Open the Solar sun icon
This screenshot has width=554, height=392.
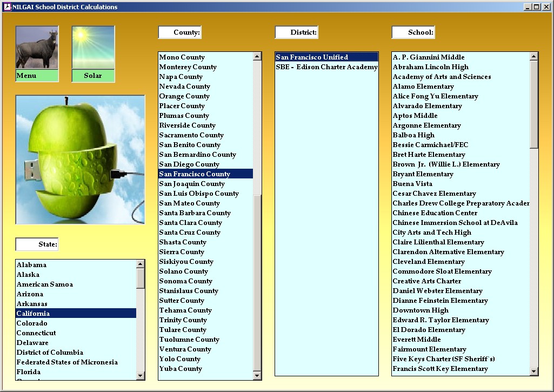click(93, 49)
